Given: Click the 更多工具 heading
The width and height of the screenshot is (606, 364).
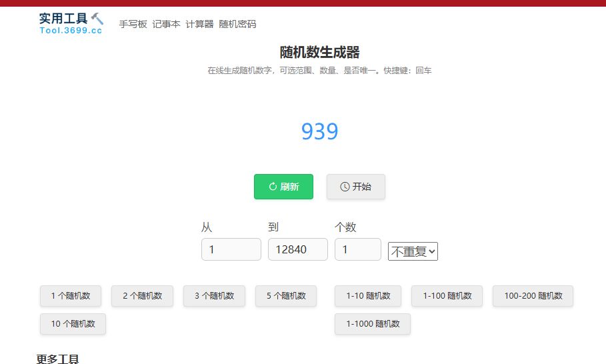Looking at the screenshot, I should (x=57, y=359).
